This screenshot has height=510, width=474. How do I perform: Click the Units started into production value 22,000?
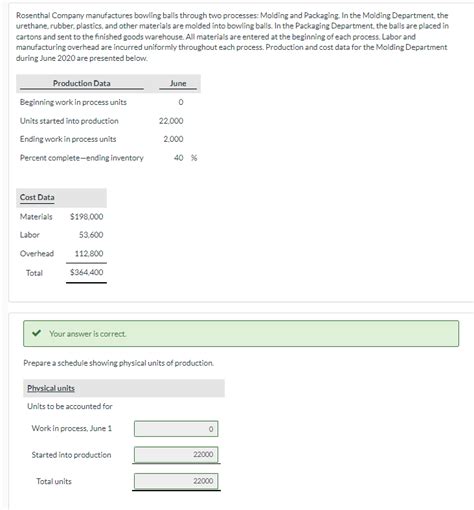pyautogui.click(x=171, y=121)
